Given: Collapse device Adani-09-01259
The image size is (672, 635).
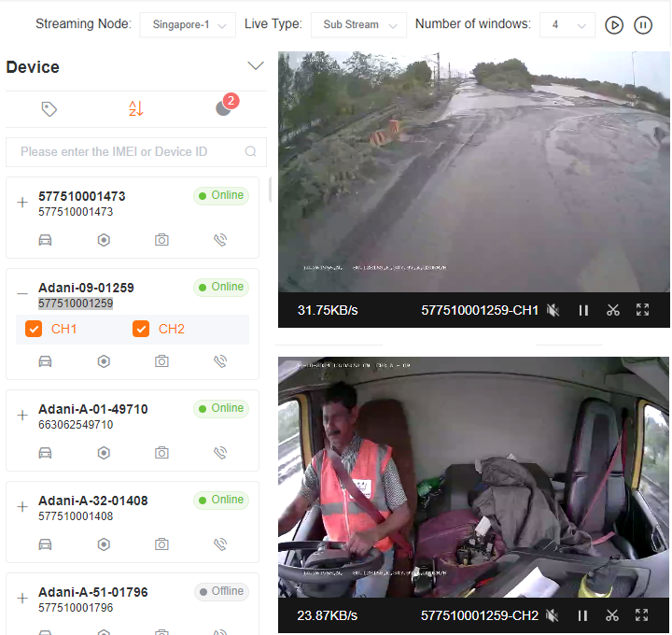Looking at the screenshot, I should point(22,294).
